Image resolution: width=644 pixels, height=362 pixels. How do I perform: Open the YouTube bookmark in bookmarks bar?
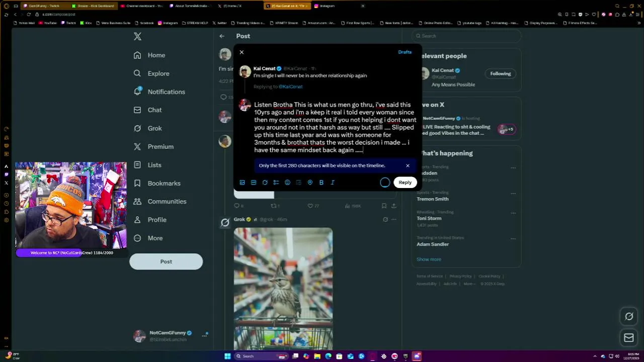[x=48, y=23]
